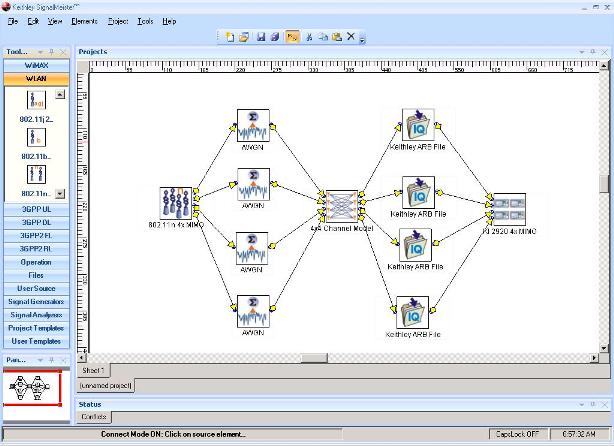Click the New project toolbar icon
The height and width of the screenshot is (446, 614).
coord(229,37)
